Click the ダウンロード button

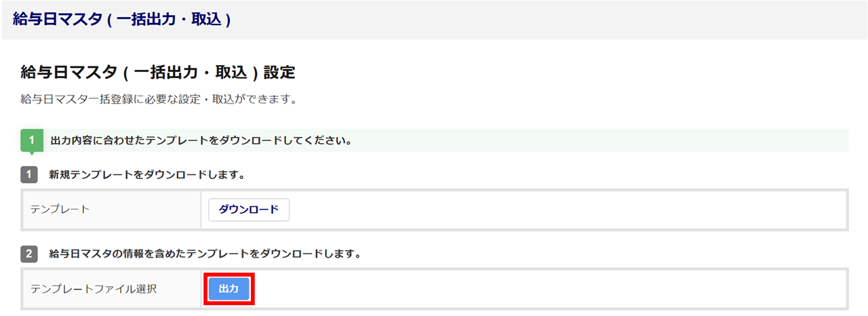click(x=248, y=210)
